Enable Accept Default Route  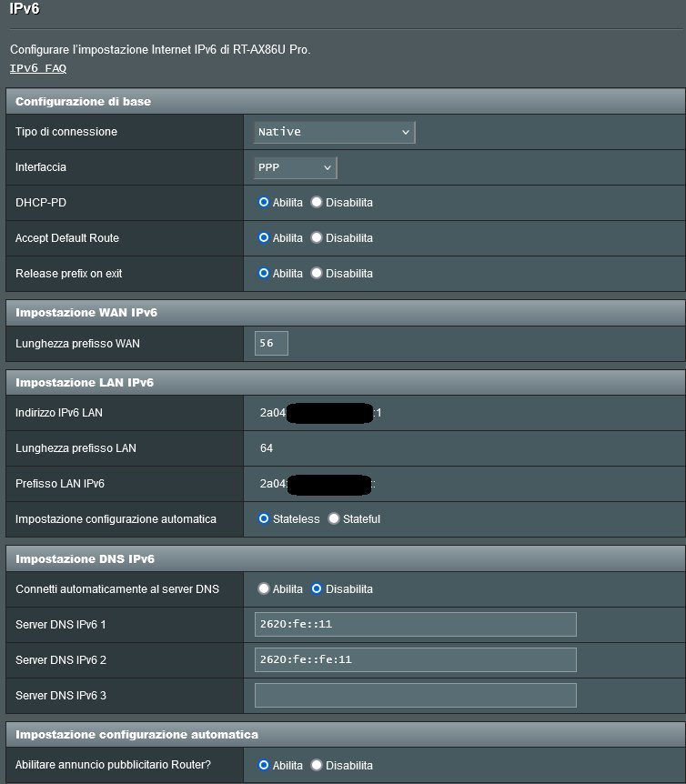click(264, 238)
